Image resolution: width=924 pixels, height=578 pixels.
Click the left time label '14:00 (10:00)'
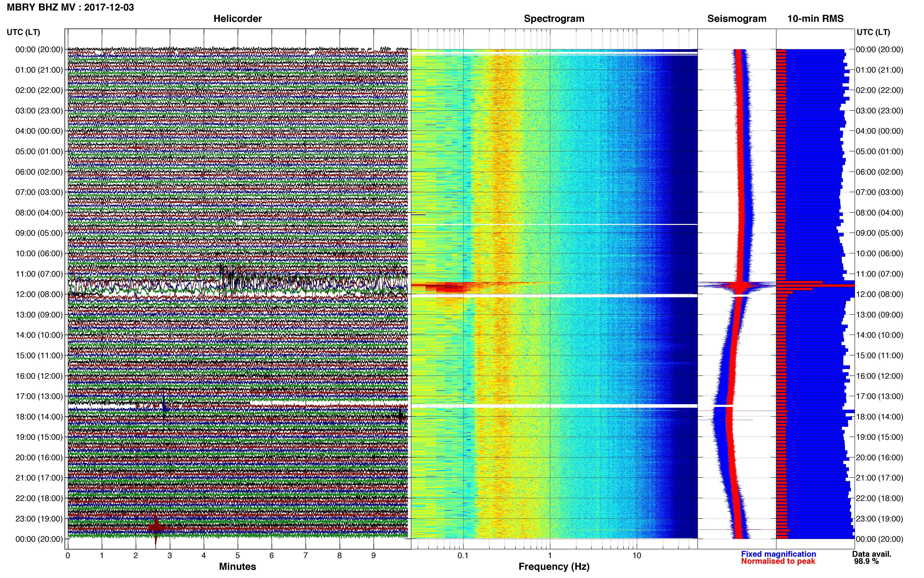(x=39, y=335)
